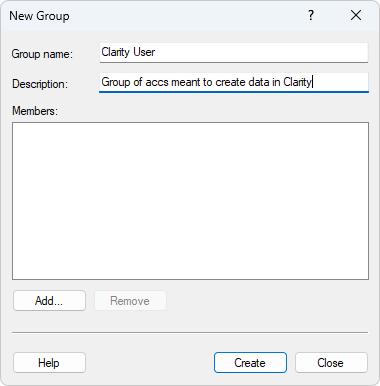Click the question mark help icon
The height and width of the screenshot is (386, 380).
[x=311, y=15]
